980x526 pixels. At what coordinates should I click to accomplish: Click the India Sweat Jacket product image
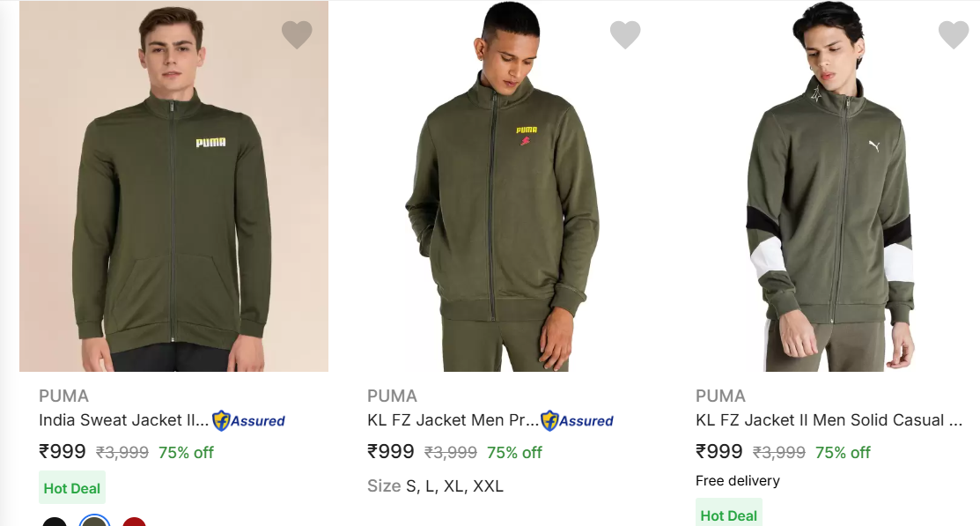173,187
